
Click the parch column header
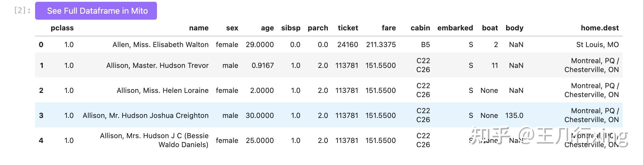click(x=318, y=28)
